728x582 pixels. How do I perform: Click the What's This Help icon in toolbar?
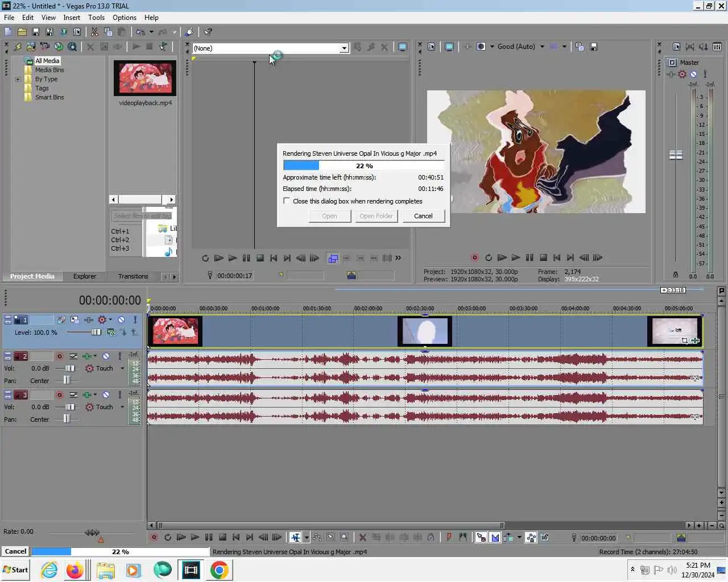click(x=208, y=32)
